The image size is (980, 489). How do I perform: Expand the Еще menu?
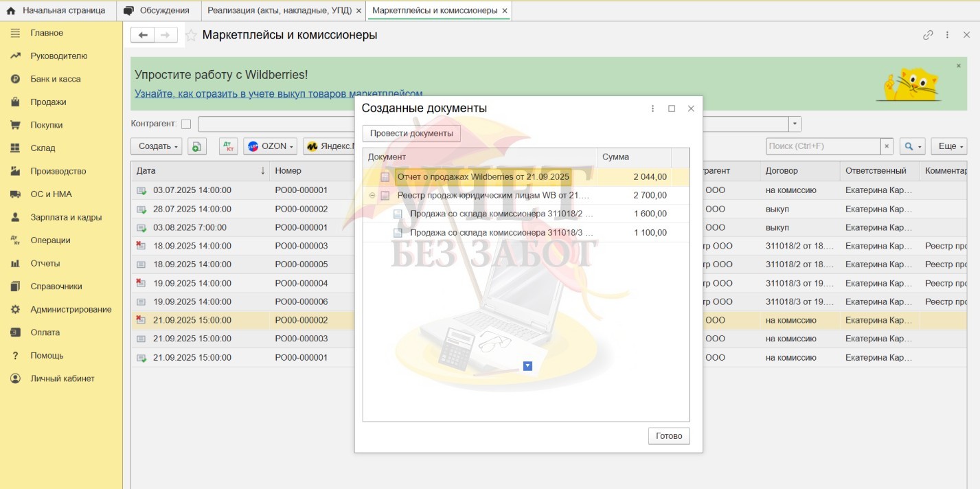tap(951, 146)
